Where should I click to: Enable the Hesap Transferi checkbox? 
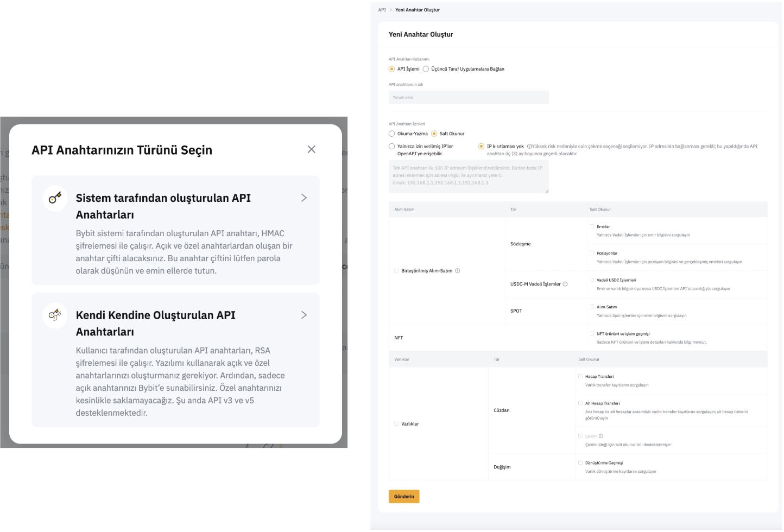point(580,376)
